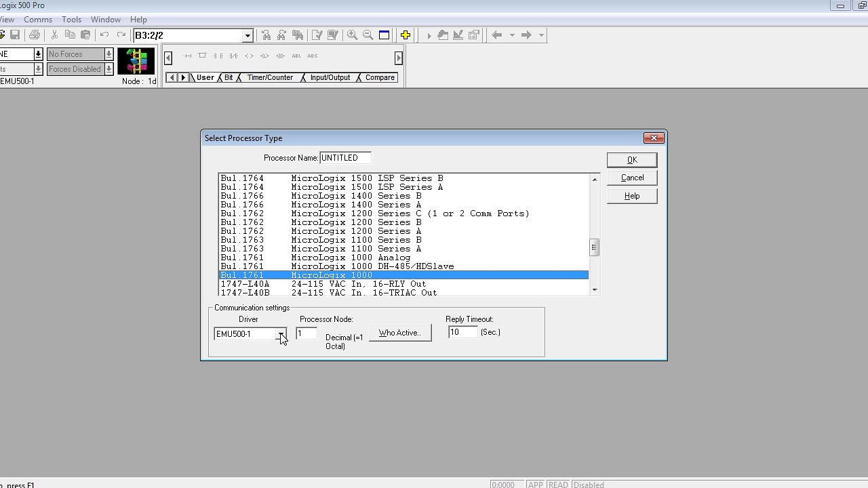
Task: Click OK in Select Processor Type dialog
Action: coord(632,160)
